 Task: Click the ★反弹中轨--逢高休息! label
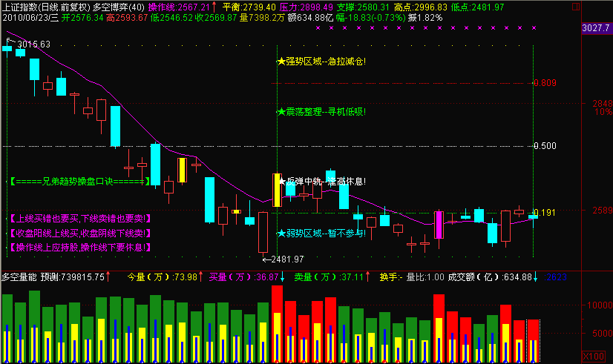coord(322,181)
